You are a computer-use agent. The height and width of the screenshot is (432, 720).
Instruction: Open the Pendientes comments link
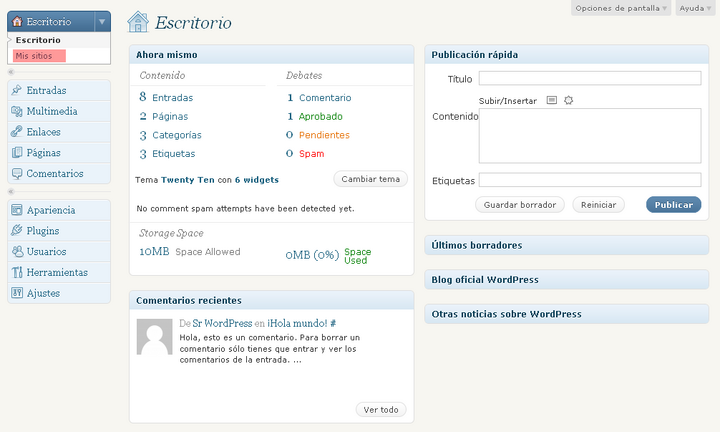(x=324, y=135)
